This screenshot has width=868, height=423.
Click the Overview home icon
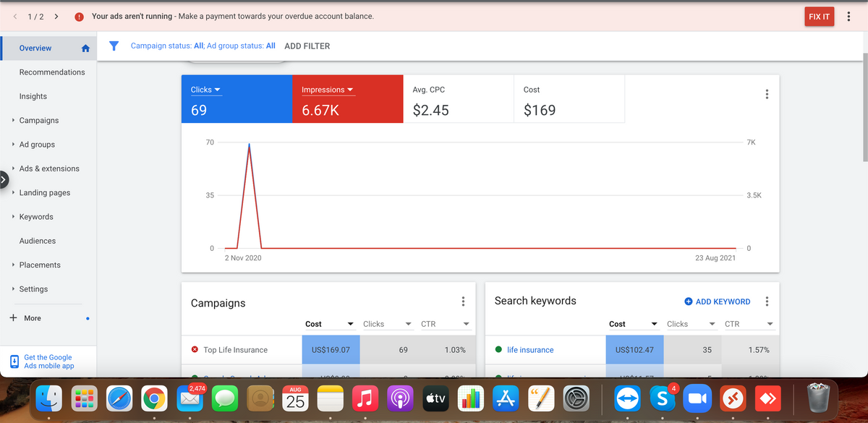[x=85, y=48]
